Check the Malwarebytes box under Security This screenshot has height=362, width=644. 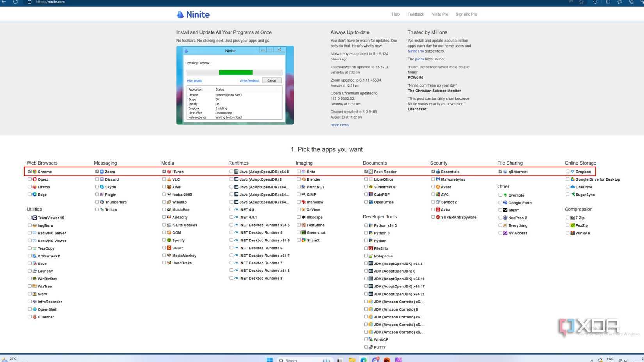(x=433, y=179)
